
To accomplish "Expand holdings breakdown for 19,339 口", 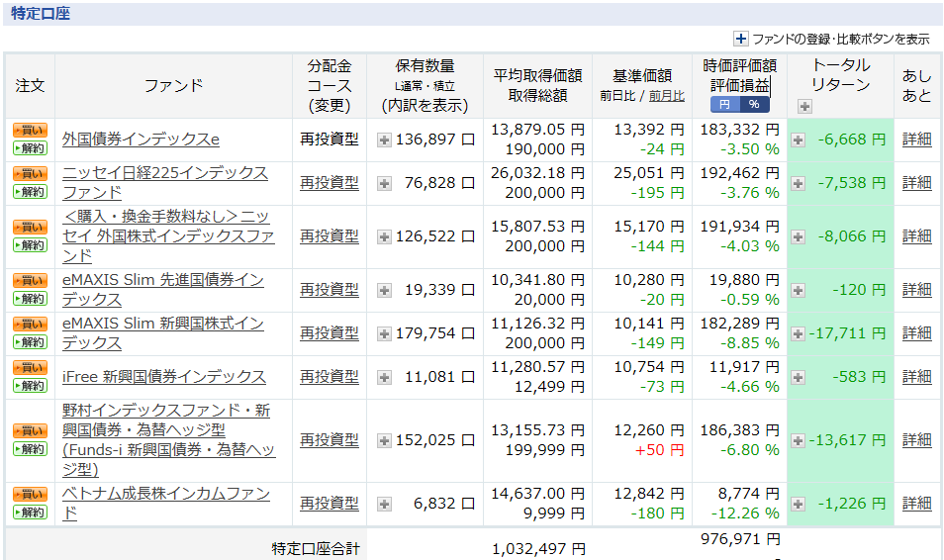I will 384,291.
